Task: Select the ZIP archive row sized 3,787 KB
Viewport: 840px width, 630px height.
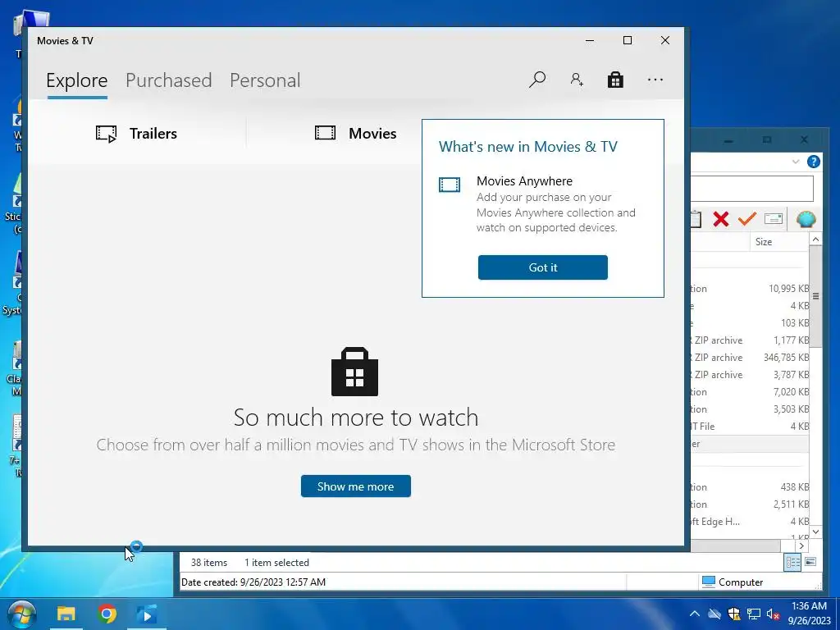Action: pos(750,374)
